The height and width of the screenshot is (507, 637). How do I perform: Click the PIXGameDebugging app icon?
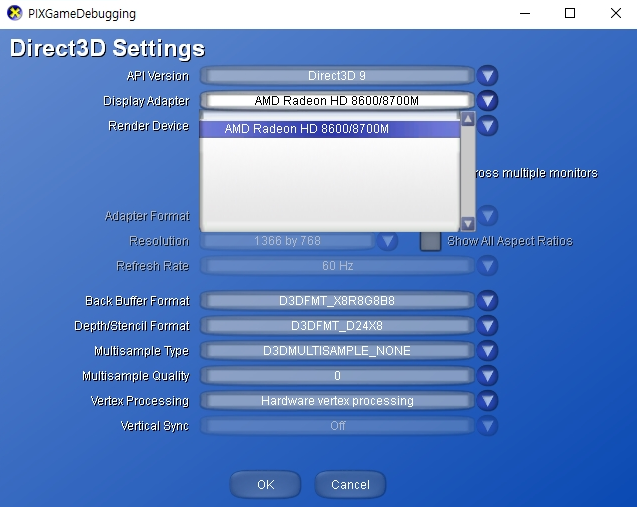pos(15,13)
